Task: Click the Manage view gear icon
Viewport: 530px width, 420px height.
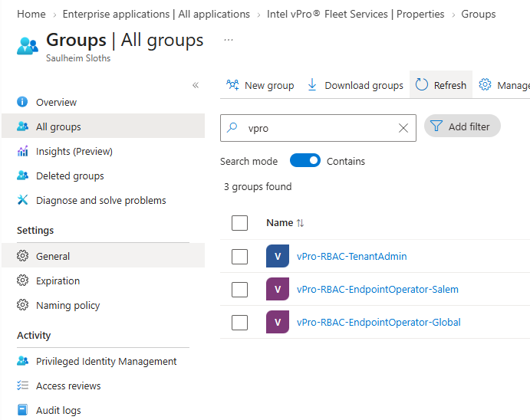Action: pyautogui.click(x=485, y=85)
